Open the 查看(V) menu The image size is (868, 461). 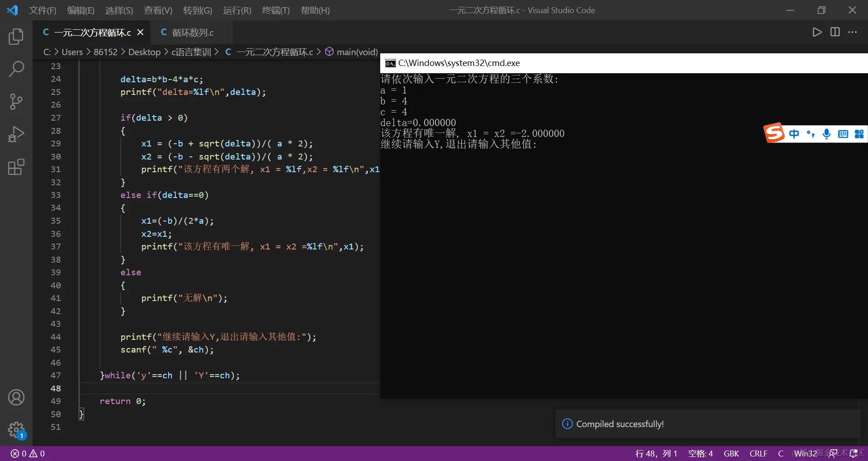[x=158, y=10]
